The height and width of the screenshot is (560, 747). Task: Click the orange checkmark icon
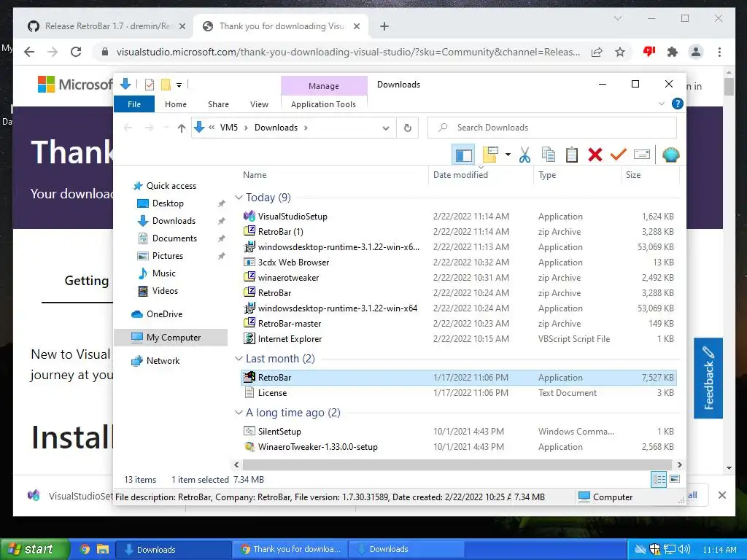click(619, 155)
